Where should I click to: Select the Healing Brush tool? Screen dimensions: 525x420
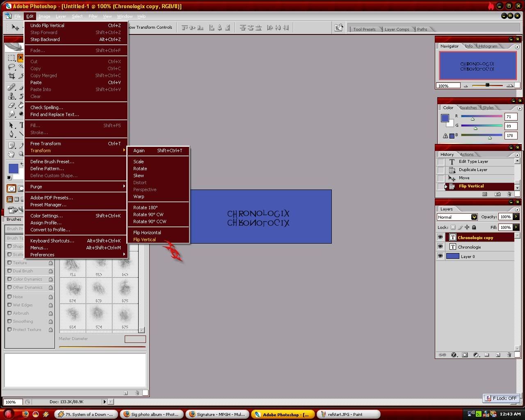pyautogui.click(x=11, y=87)
